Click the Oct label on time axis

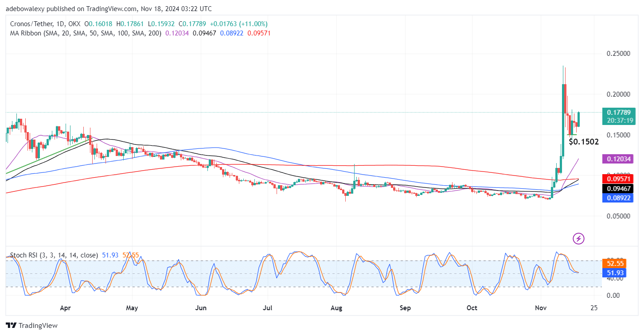pyautogui.click(x=472, y=308)
